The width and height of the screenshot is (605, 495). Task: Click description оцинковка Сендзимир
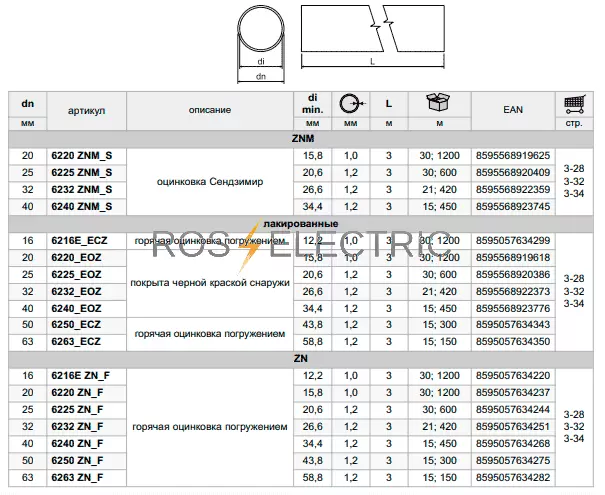(210, 182)
